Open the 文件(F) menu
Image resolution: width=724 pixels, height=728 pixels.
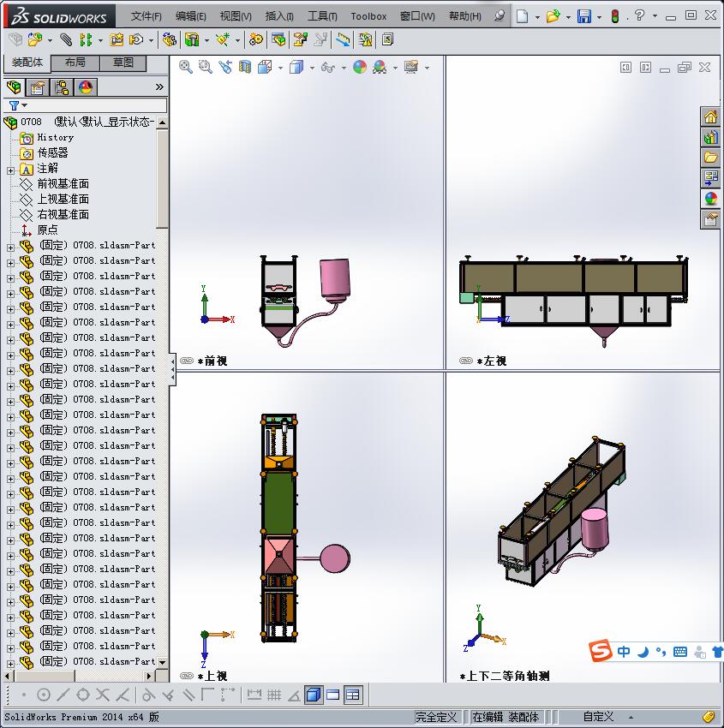[147, 16]
